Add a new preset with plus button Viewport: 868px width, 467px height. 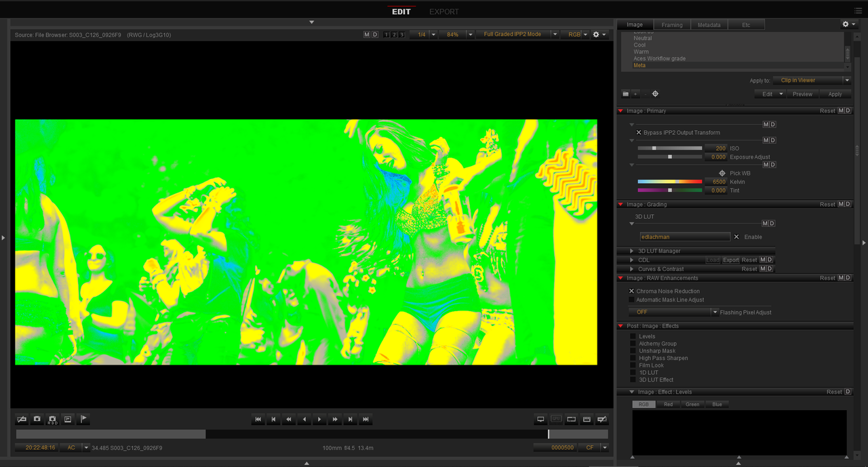tap(635, 94)
